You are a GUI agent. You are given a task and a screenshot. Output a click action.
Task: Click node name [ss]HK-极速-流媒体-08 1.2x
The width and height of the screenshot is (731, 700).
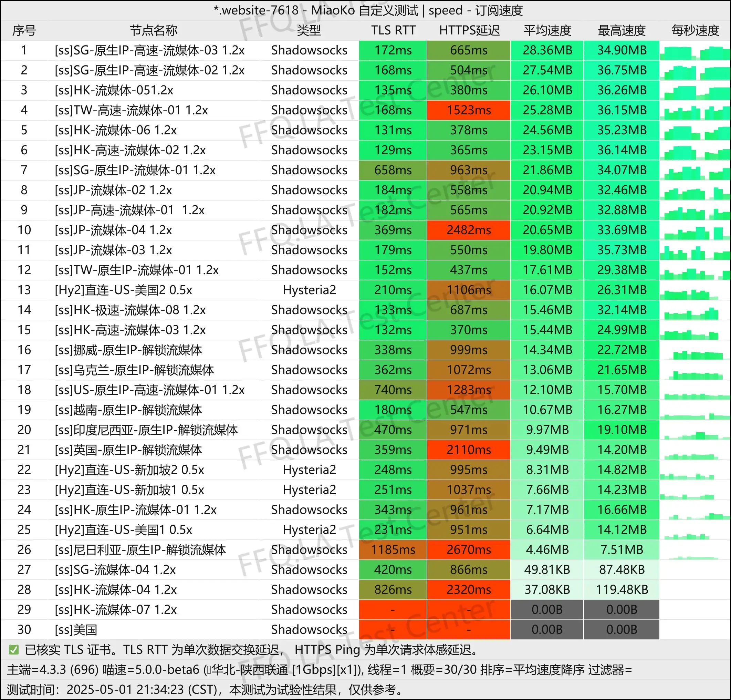click(130, 310)
